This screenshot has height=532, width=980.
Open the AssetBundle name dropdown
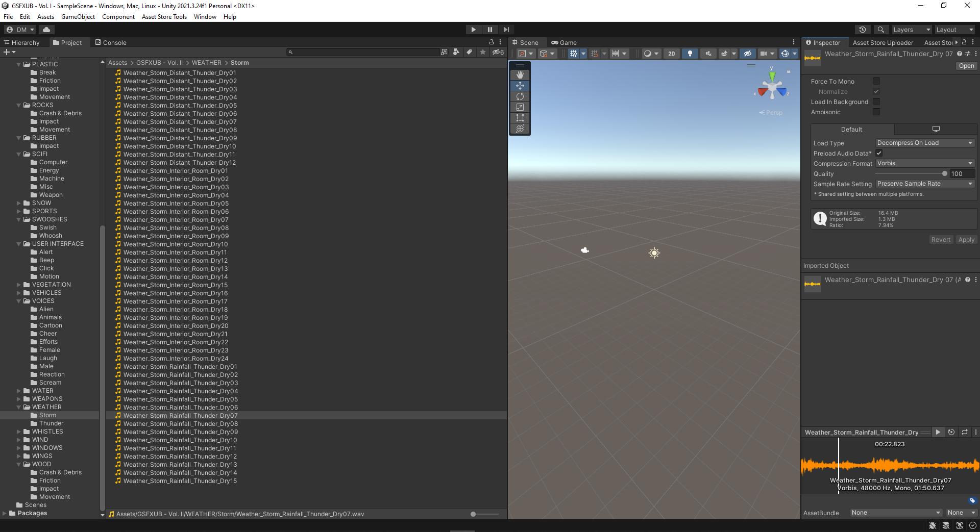pyautogui.click(x=896, y=513)
